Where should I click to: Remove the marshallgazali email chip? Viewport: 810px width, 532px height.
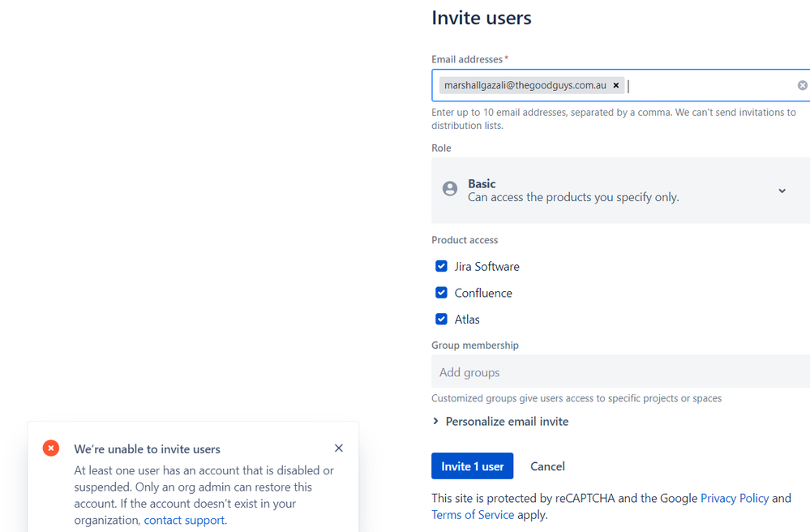615,85
